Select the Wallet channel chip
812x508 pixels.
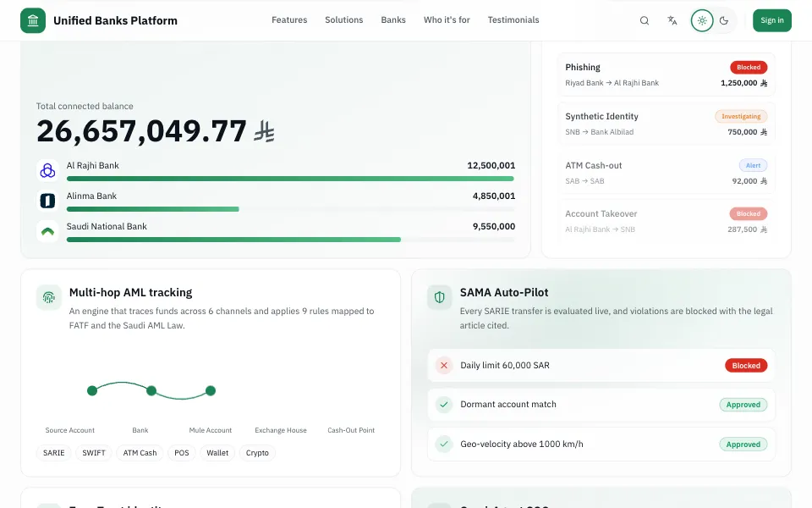click(x=217, y=453)
